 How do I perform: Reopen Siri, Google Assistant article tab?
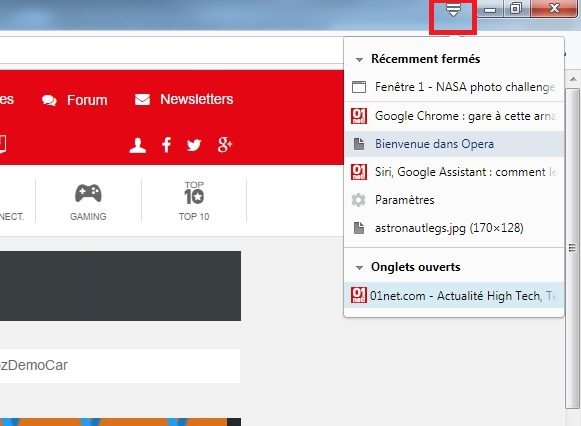click(454, 172)
